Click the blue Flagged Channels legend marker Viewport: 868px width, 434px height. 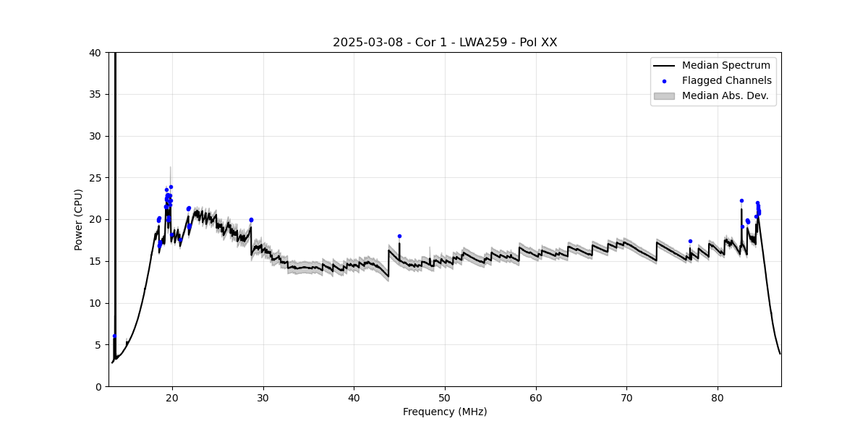click(x=664, y=81)
